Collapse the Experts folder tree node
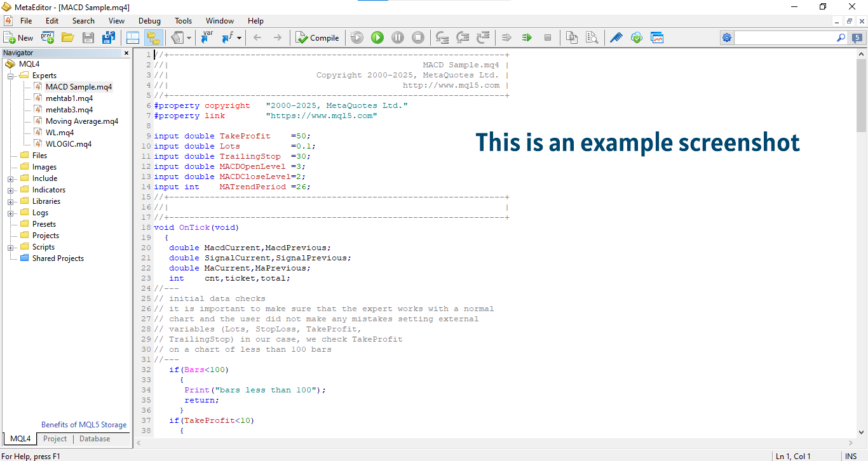This screenshot has height=461, width=868. 11,76
